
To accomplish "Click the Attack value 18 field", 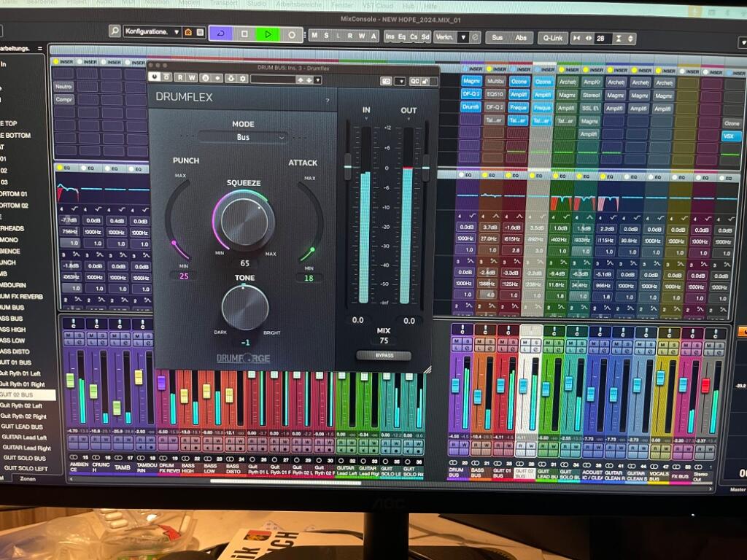I will pyautogui.click(x=309, y=278).
